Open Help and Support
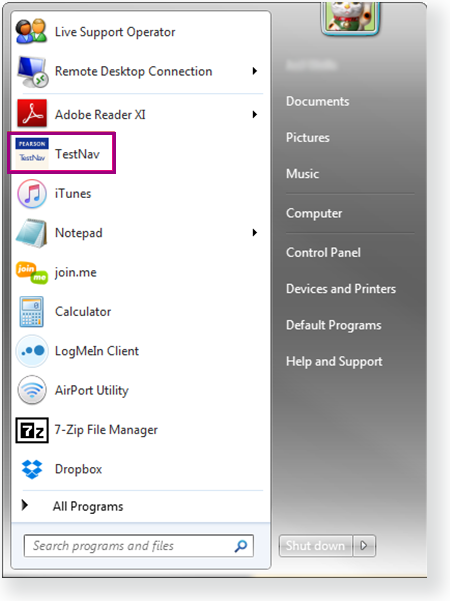The width and height of the screenshot is (450, 601). tap(334, 361)
